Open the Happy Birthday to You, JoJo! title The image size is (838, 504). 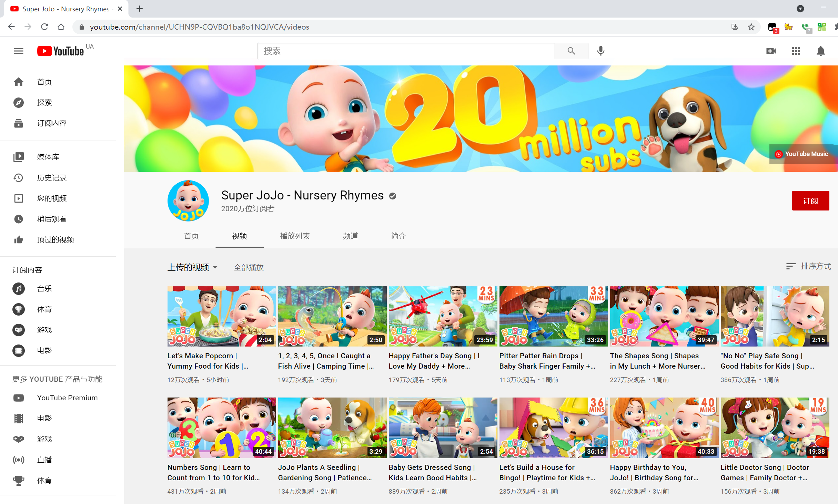click(654, 472)
